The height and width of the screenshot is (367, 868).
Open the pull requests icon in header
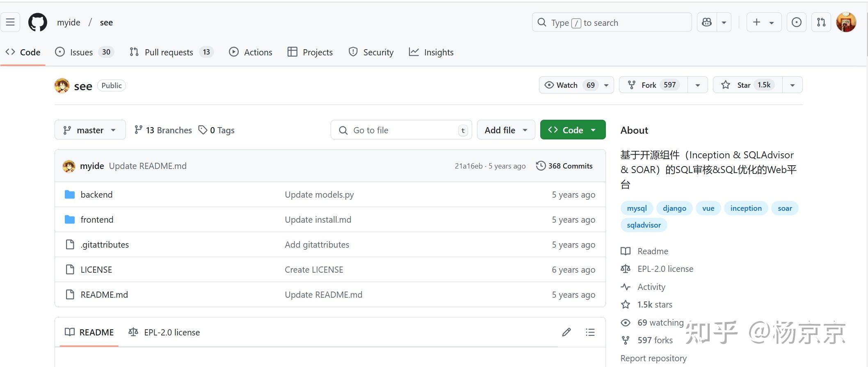click(x=821, y=22)
